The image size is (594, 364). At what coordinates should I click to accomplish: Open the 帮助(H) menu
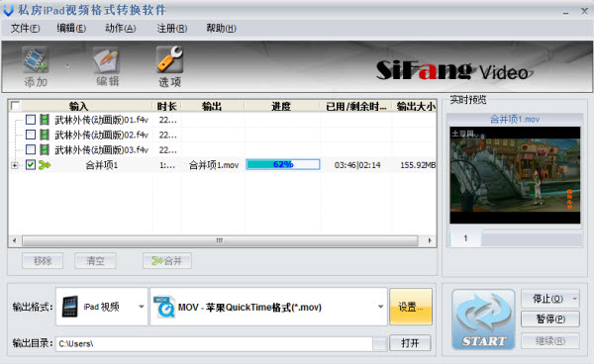221,29
